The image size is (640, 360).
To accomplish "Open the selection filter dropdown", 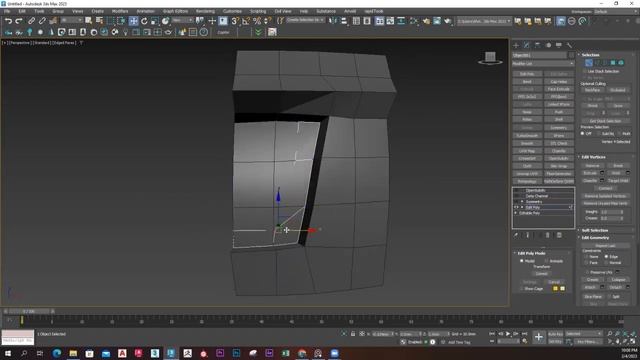I will click(71, 20).
